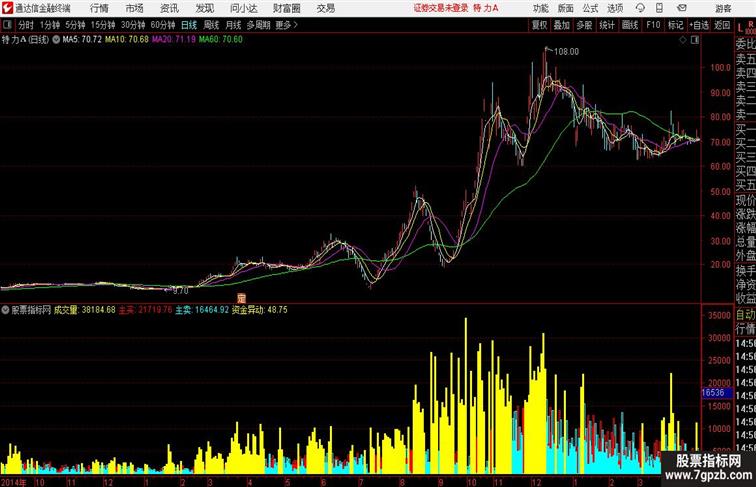This screenshot has width=756, height=487.
Task: Open the 问小达 menu
Action: tap(243, 8)
